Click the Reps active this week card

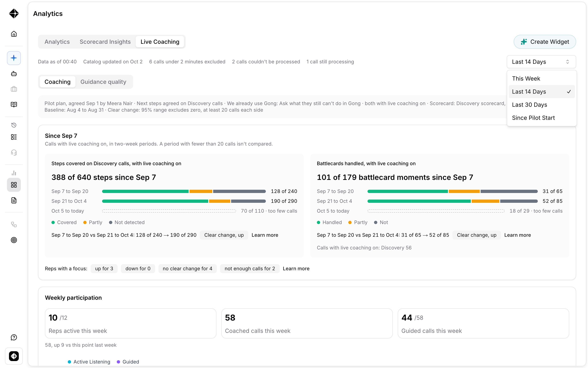pyautogui.click(x=130, y=323)
